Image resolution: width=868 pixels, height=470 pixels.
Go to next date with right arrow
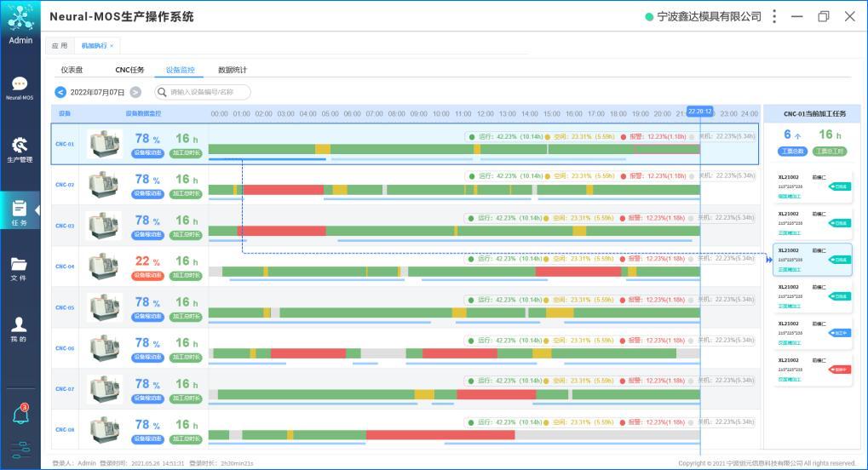point(135,92)
